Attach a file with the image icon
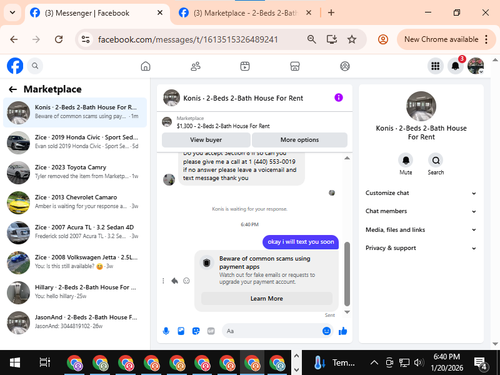The image size is (500, 375). (181, 331)
